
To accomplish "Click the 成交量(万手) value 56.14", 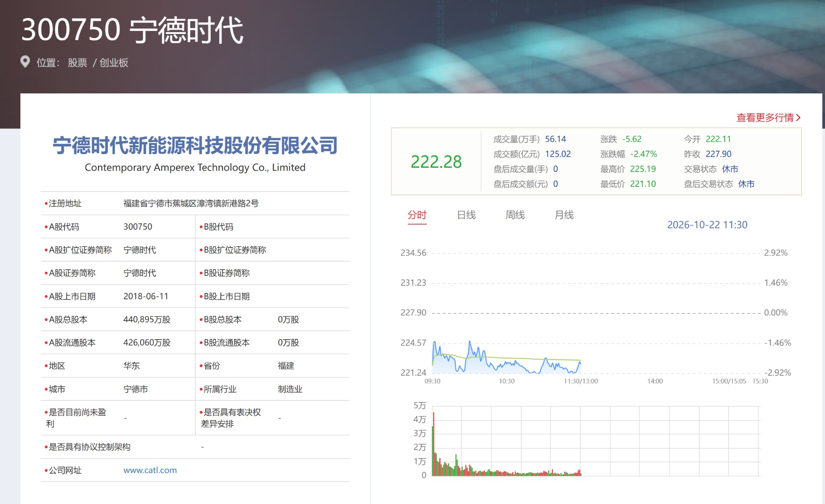I will click(555, 139).
